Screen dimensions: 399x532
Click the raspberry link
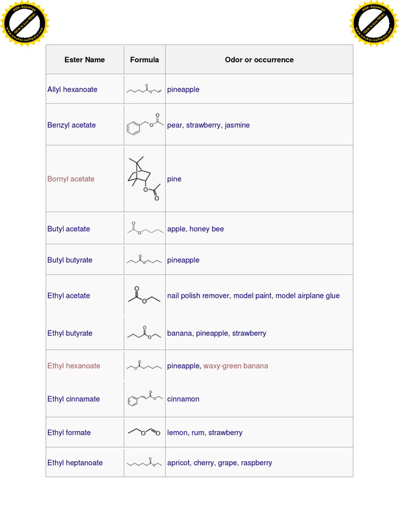257,463
